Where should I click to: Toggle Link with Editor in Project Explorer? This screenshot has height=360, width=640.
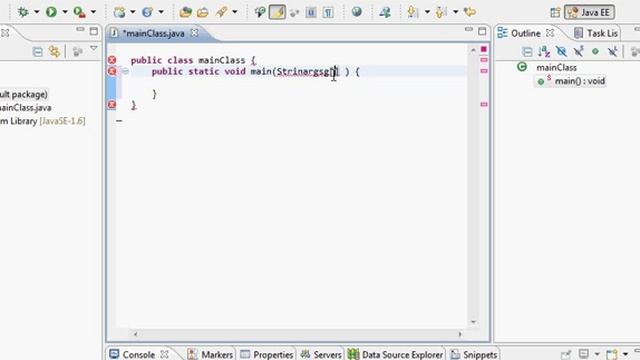[x=54, y=52]
